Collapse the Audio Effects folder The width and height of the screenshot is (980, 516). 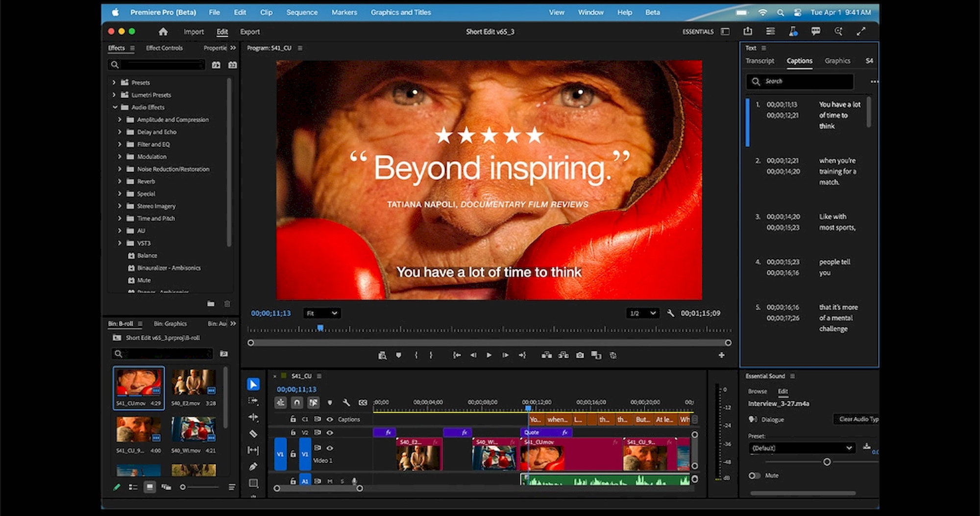click(115, 107)
